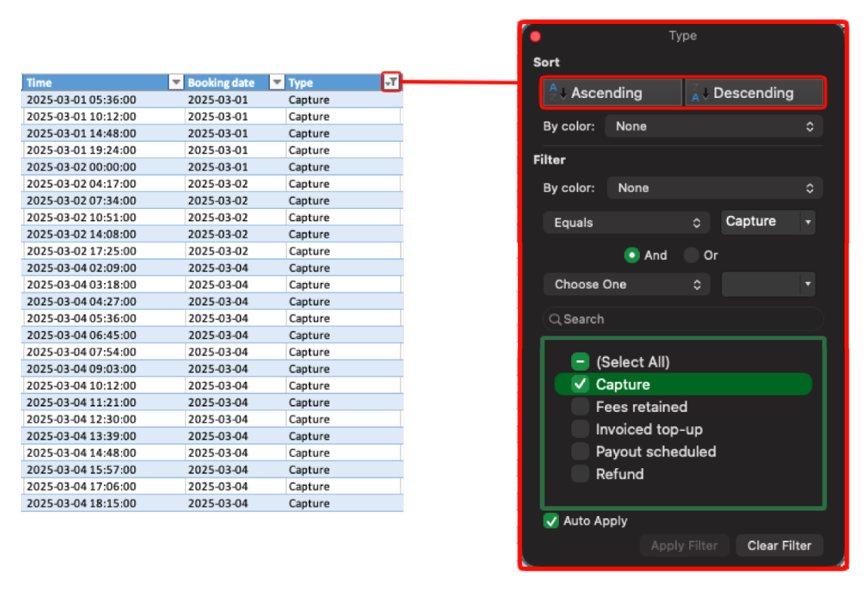Sort Type column Descending
Image resolution: width=868 pixels, height=590 pixels.
pyautogui.click(x=754, y=93)
